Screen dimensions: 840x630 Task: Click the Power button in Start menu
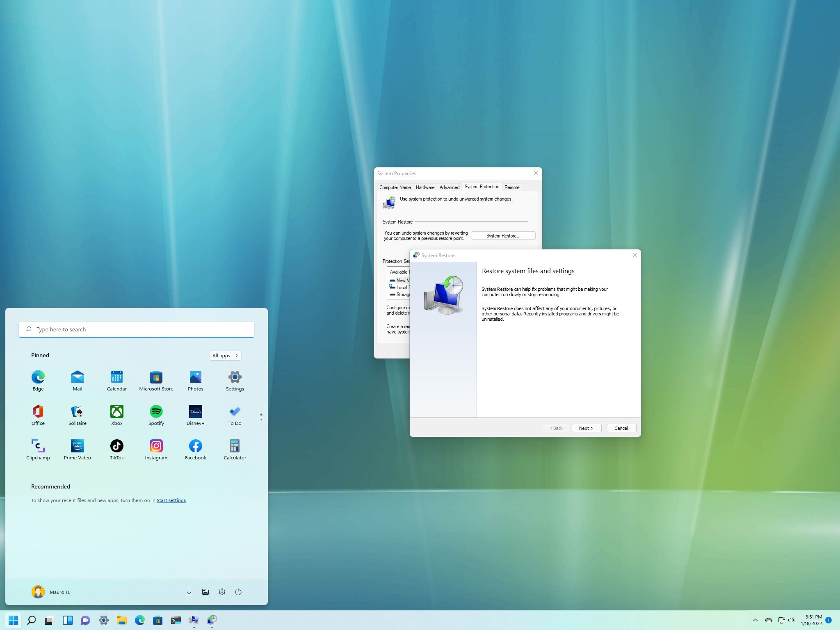pos(238,591)
